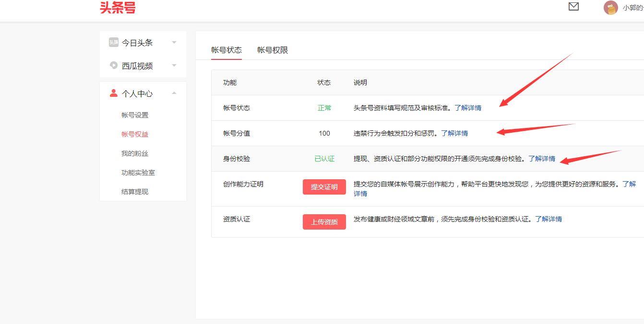This screenshot has width=644, height=324.
Task: Expand the 西瓜视频 menu arrow
Action: coord(174,66)
